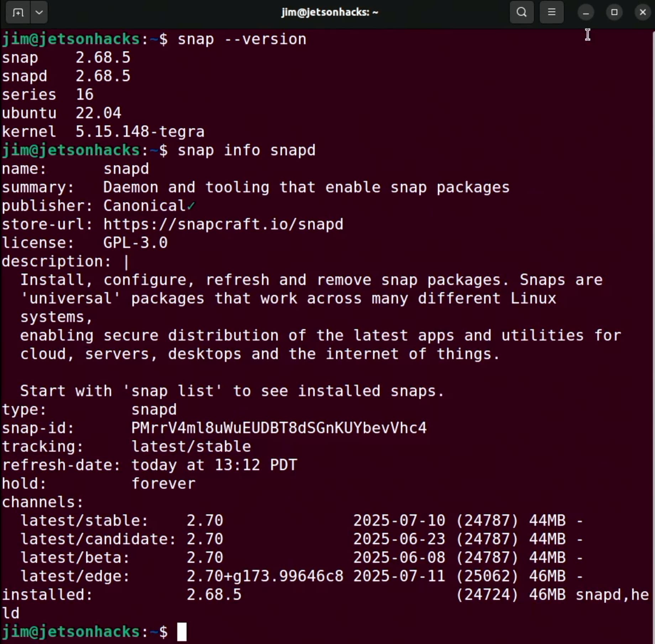Open a new terminal tab
655x644 pixels.
click(x=17, y=12)
